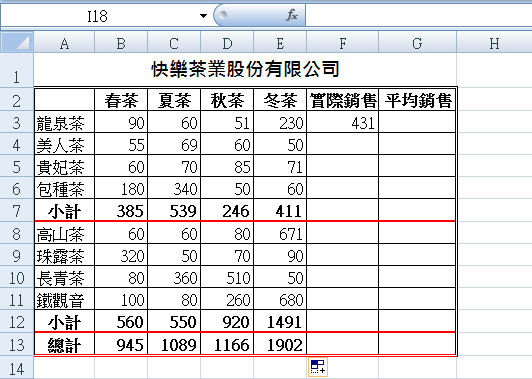Click the 實際銷售 header cell
This screenshot has height=379, width=532.
click(x=342, y=99)
